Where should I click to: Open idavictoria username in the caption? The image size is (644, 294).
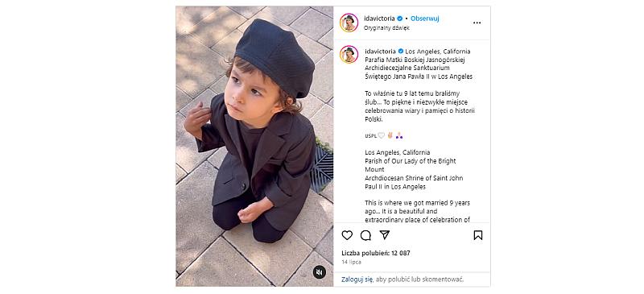380,52
